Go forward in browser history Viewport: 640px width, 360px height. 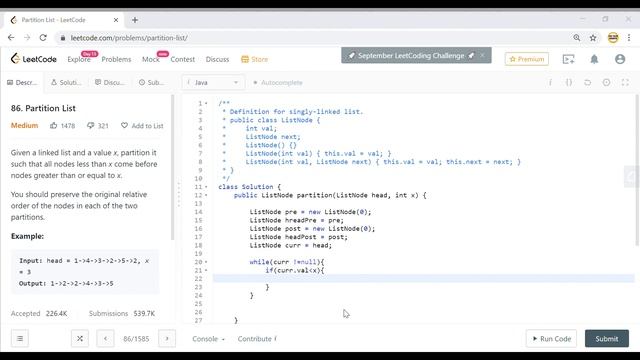coord(27,38)
